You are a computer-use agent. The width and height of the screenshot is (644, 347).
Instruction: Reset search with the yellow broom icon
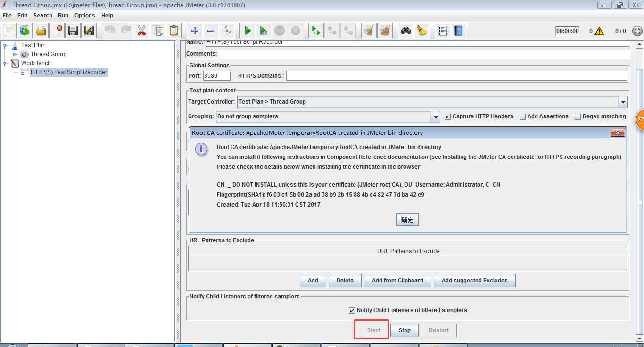421,31
